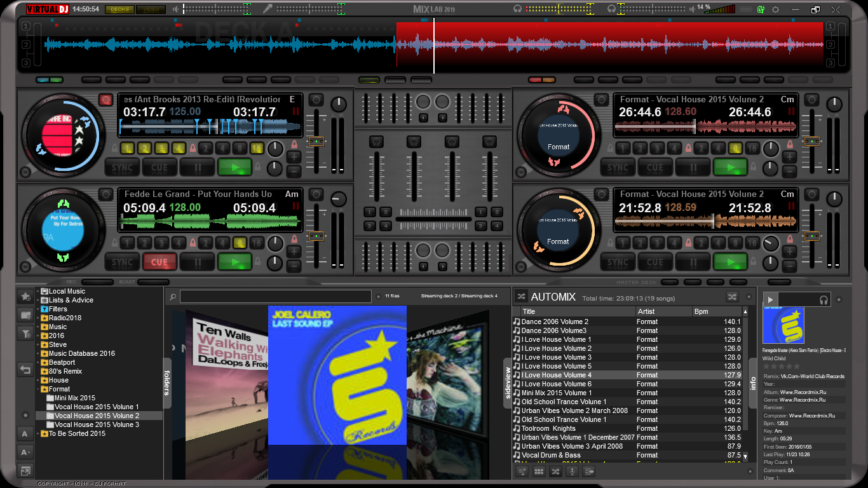Click the pitch minus button on deck 1
This screenshot has width=868, height=488.
294,171
